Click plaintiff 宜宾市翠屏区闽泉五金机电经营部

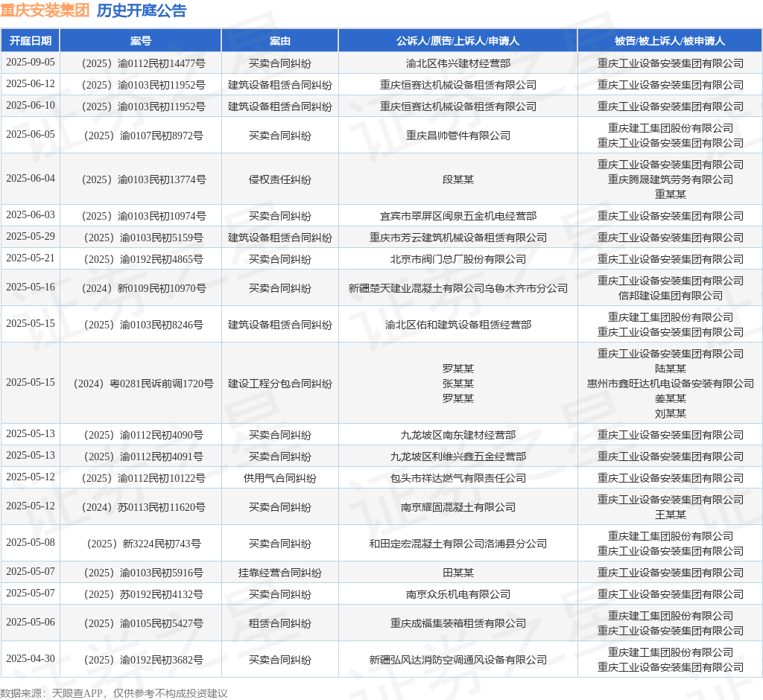click(458, 217)
